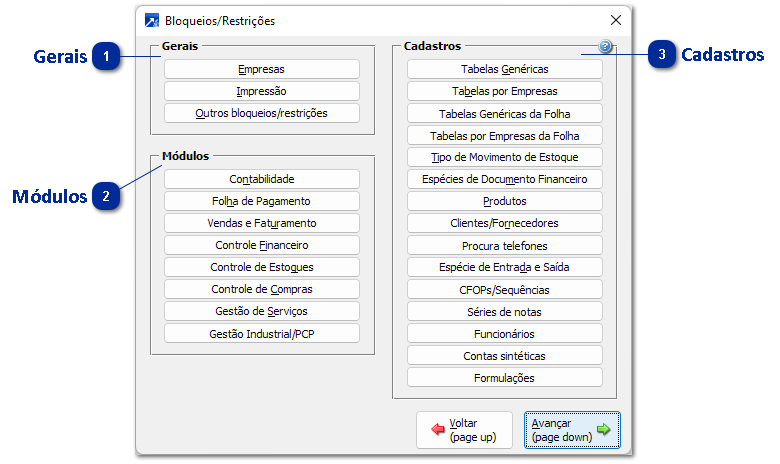780x464 pixels.
Task: Click numbered callout marker 2
Action: [106, 196]
